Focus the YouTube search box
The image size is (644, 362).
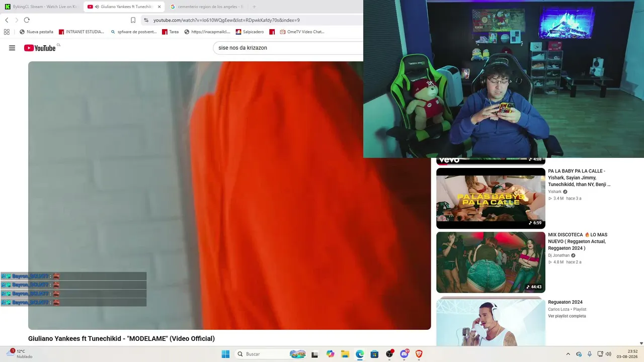click(x=288, y=48)
